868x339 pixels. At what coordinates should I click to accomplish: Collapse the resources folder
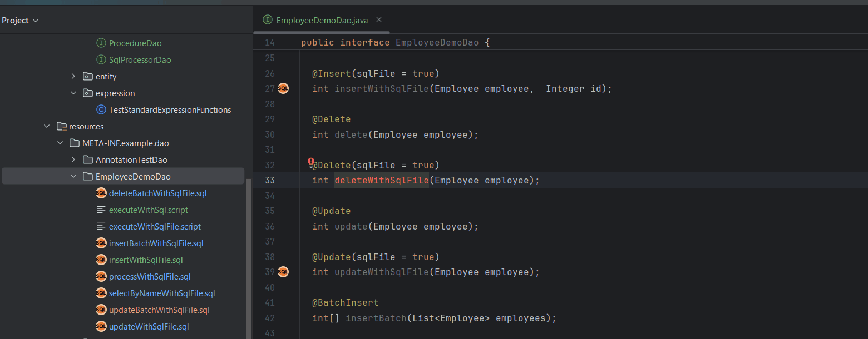coord(47,126)
